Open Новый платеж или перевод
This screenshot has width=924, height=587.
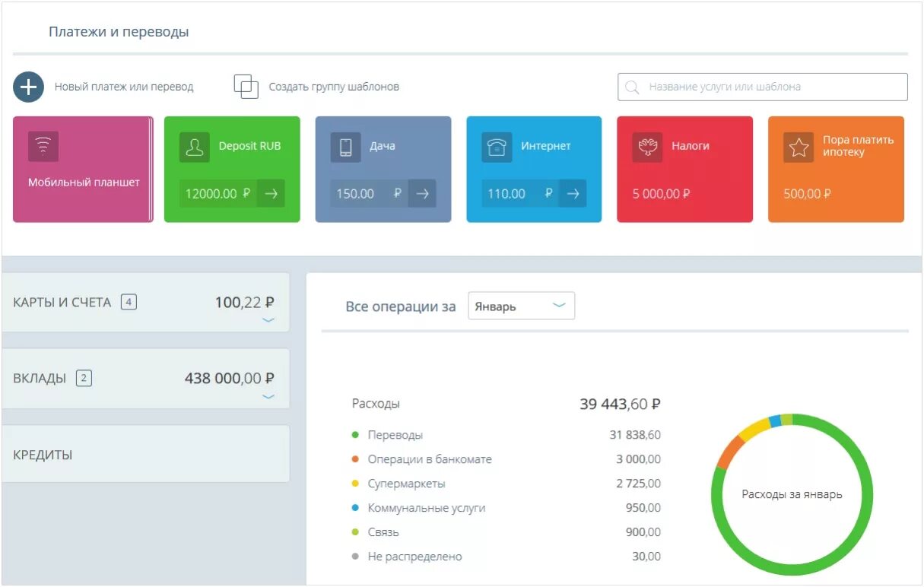coord(124,87)
